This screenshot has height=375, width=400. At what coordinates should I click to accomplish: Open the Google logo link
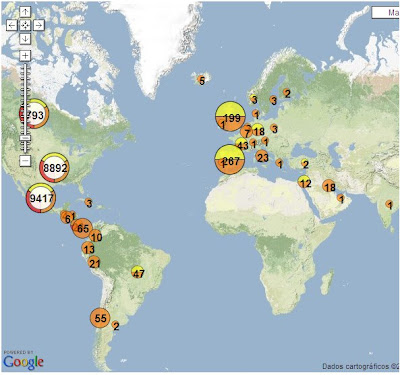[x=23, y=362]
